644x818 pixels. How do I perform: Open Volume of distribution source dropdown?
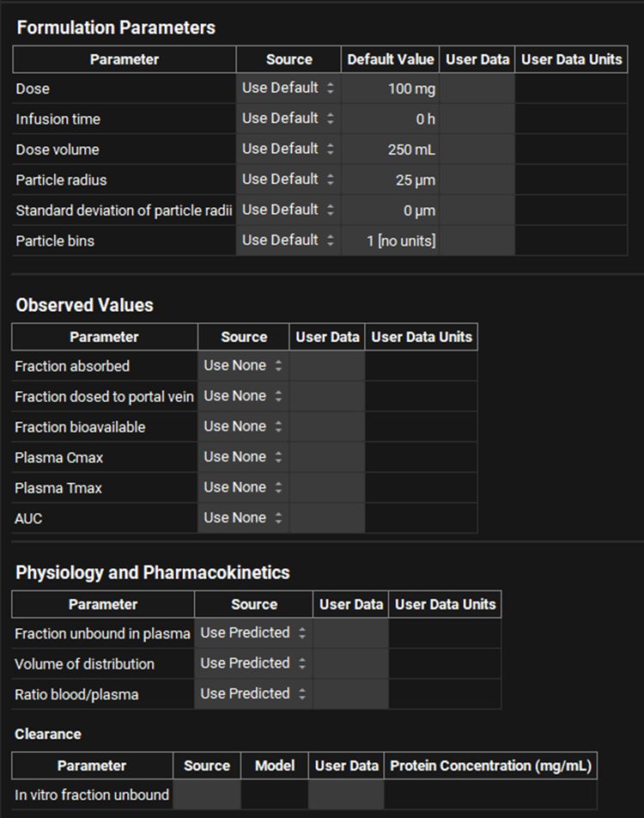[253, 663]
